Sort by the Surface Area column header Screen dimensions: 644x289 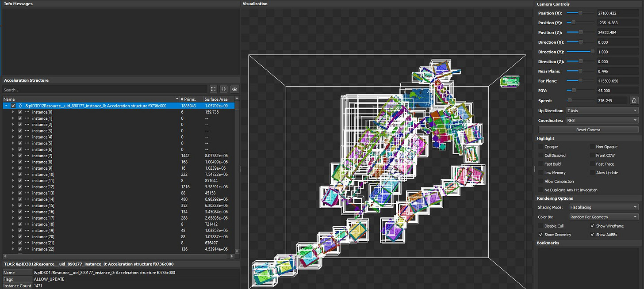218,99
